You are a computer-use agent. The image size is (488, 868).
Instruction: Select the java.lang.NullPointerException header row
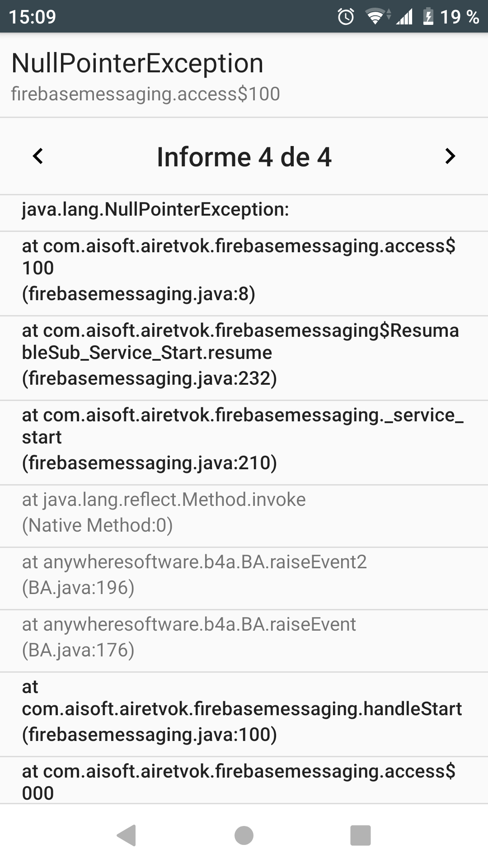[x=244, y=209]
